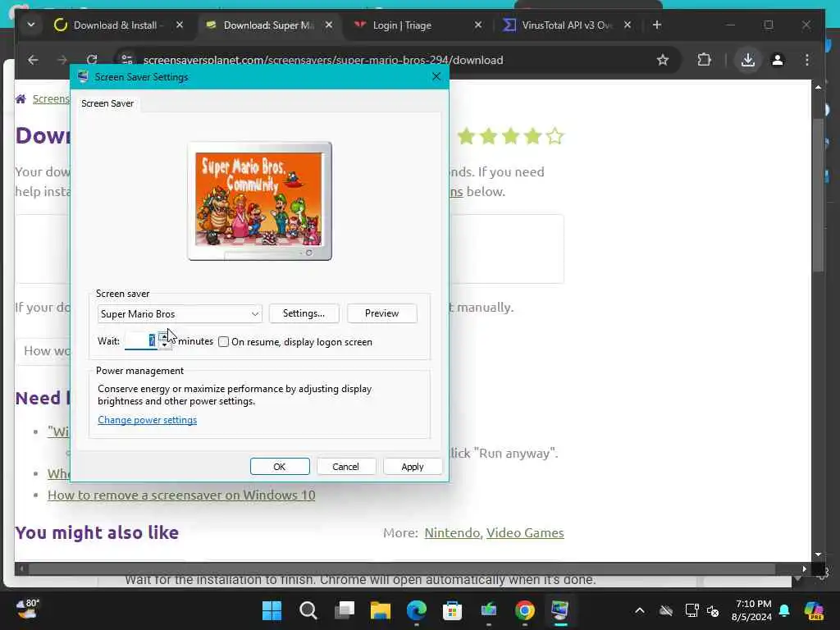The height and width of the screenshot is (630, 840).
Task: Open Screensavers breadcrumb link
Action: pos(51,99)
